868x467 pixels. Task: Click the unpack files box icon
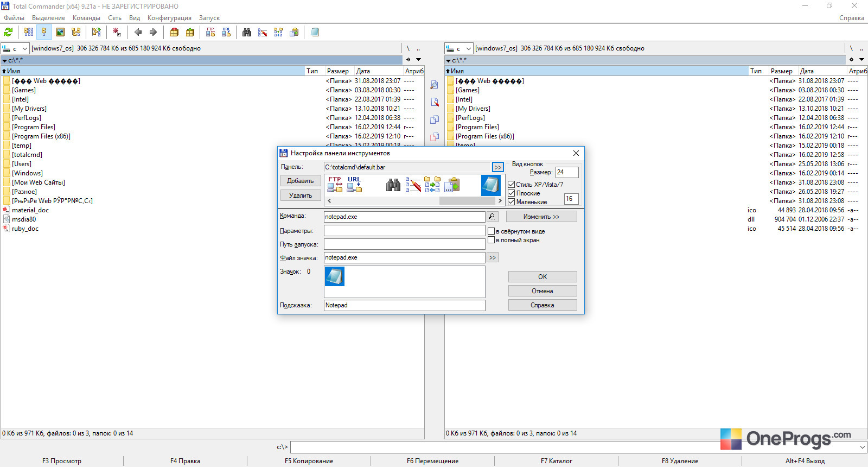point(190,32)
